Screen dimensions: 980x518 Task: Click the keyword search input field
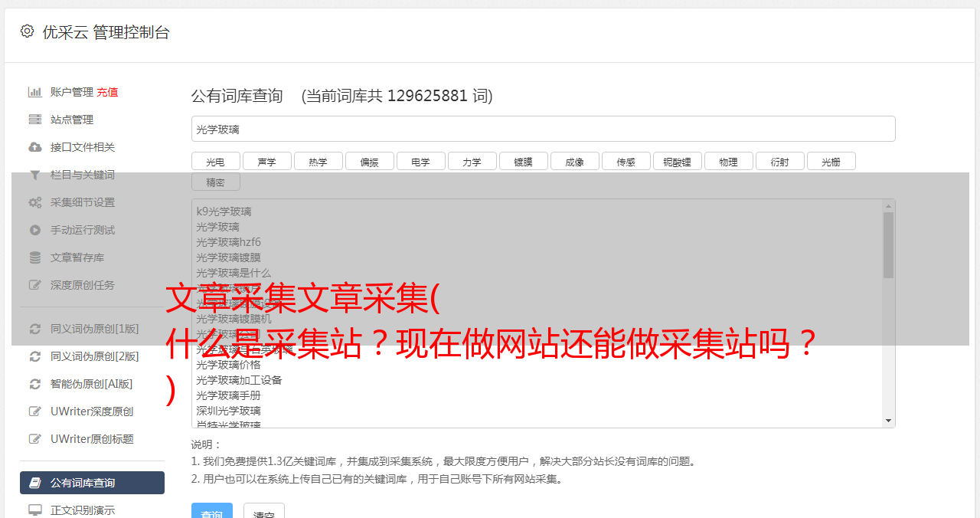543,129
